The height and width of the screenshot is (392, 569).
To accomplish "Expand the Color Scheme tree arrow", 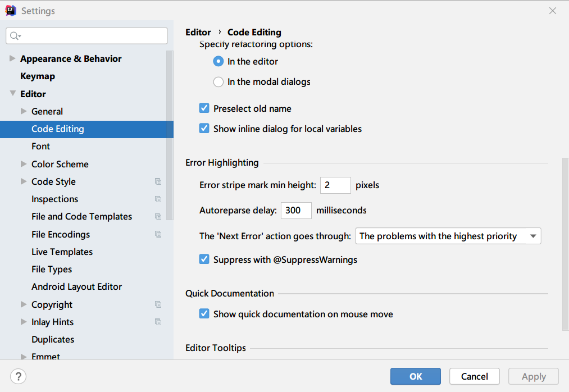I will 24,164.
